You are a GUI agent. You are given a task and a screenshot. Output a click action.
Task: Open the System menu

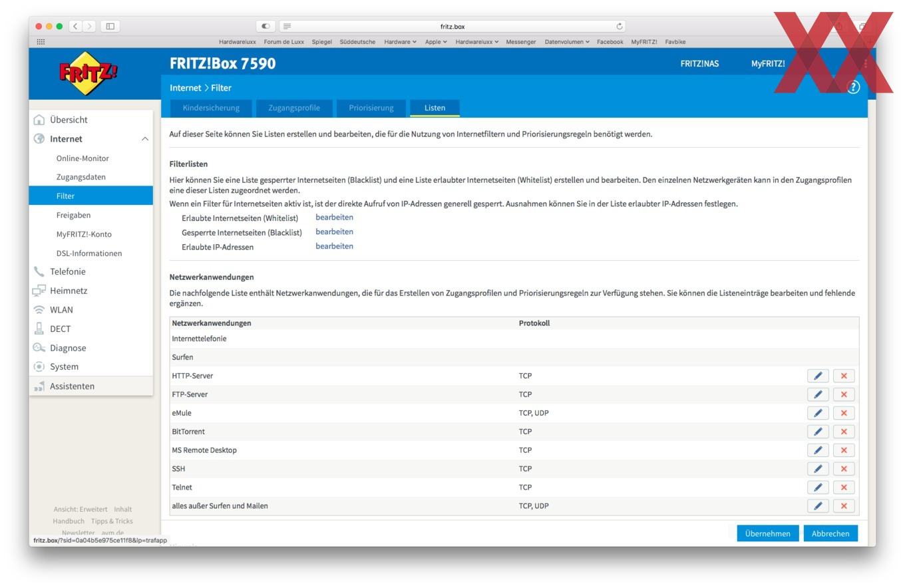click(90, 367)
